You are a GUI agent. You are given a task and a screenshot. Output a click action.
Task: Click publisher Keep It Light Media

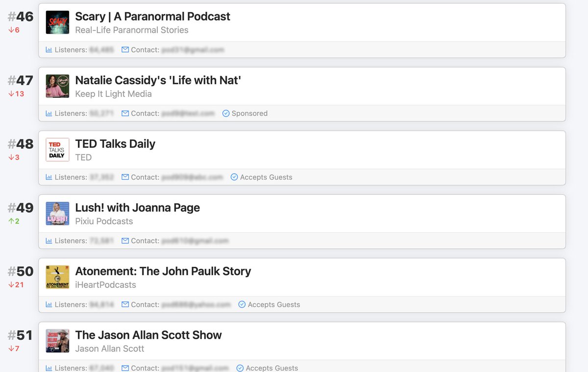coord(113,94)
